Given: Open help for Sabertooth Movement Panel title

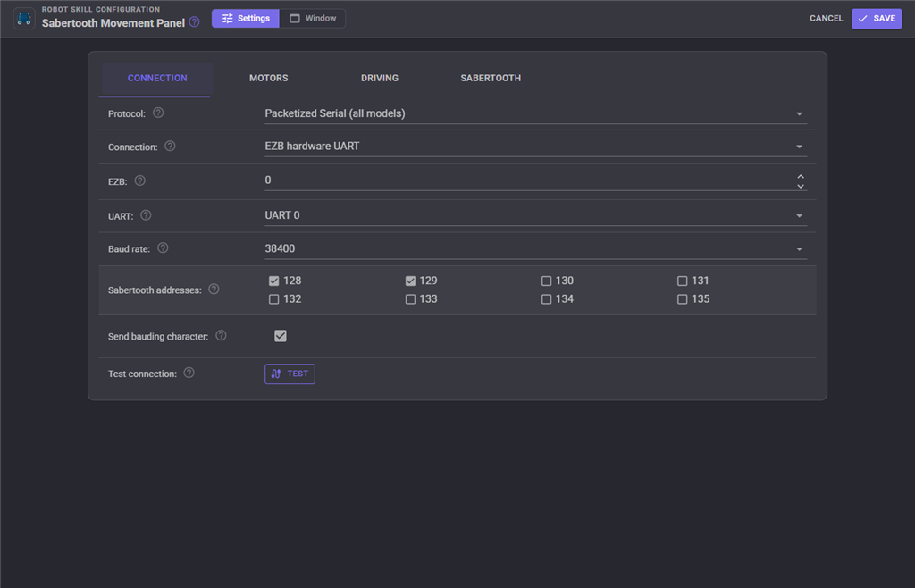Looking at the screenshot, I should 194,22.
